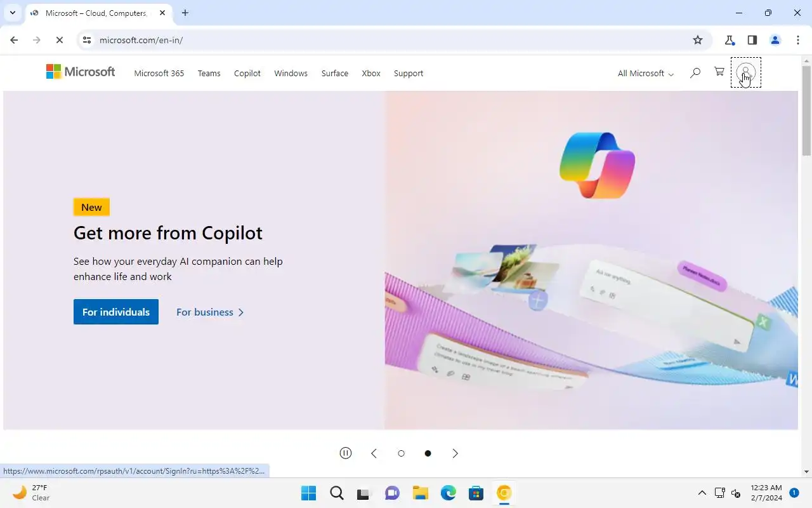Screen dimensions: 812x508
Task: Toggle the Chrome side panel icon
Action: pos(752,40)
